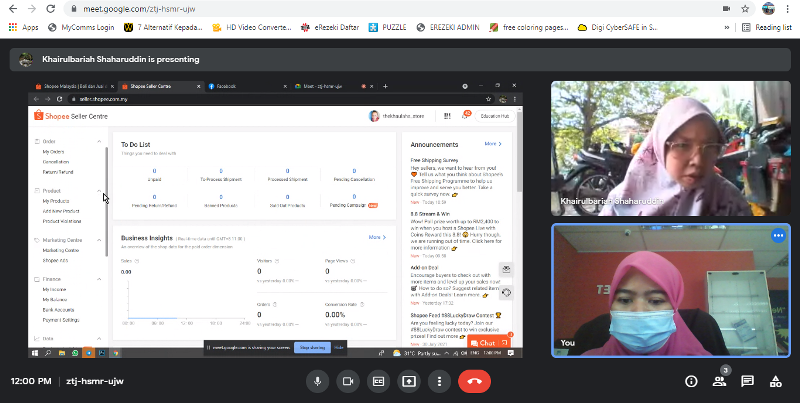Image resolution: width=800 pixels, height=403 pixels.
Task: Select Khairulbariah Shaharuddin's video tile
Action: point(670,148)
